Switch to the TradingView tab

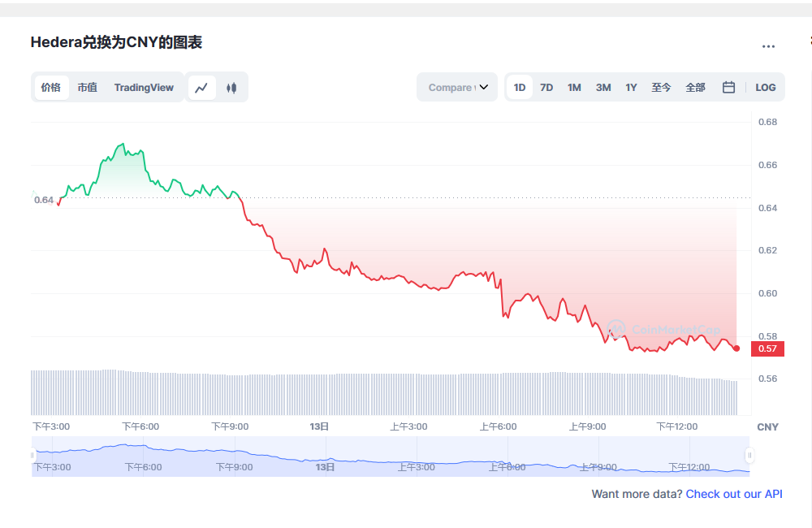[144, 88]
